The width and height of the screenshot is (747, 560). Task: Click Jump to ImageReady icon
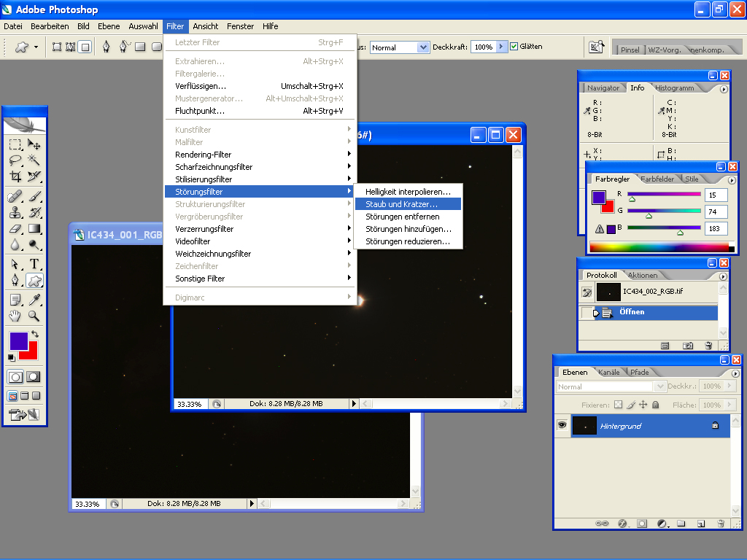(x=24, y=415)
